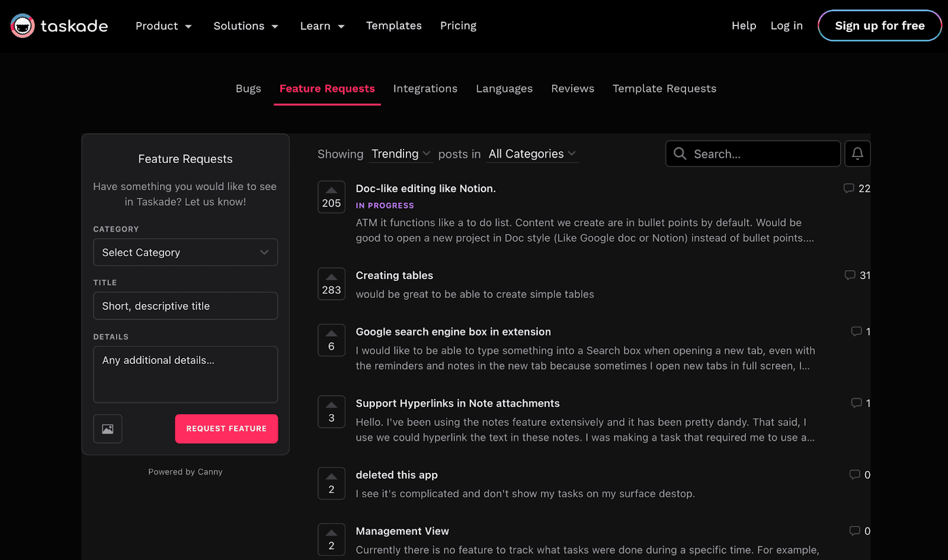Expand the Product menu

[x=164, y=25]
